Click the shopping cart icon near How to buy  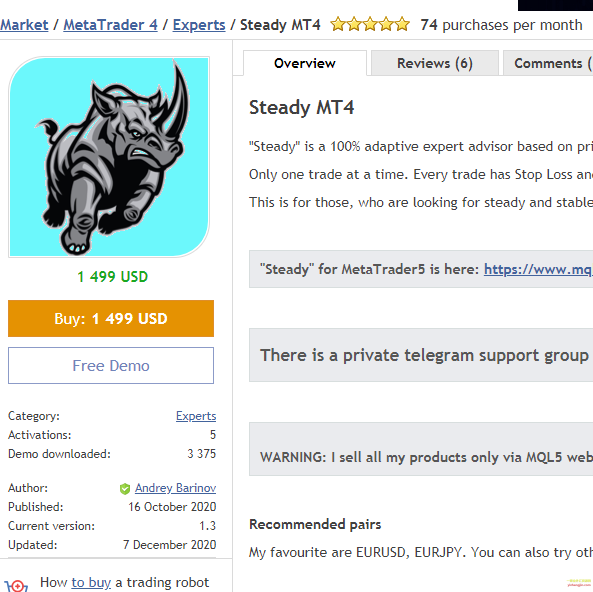click(x=16, y=586)
